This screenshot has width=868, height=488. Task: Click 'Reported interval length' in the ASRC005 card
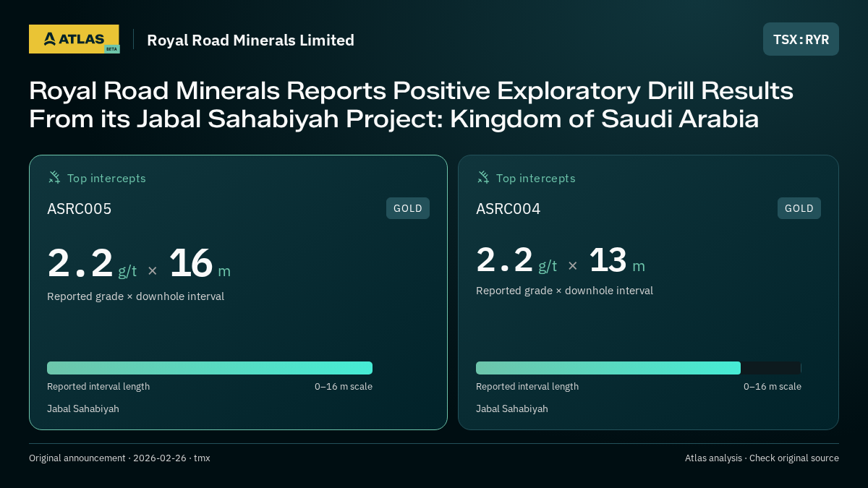pyautogui.click(x=98, y=387)
